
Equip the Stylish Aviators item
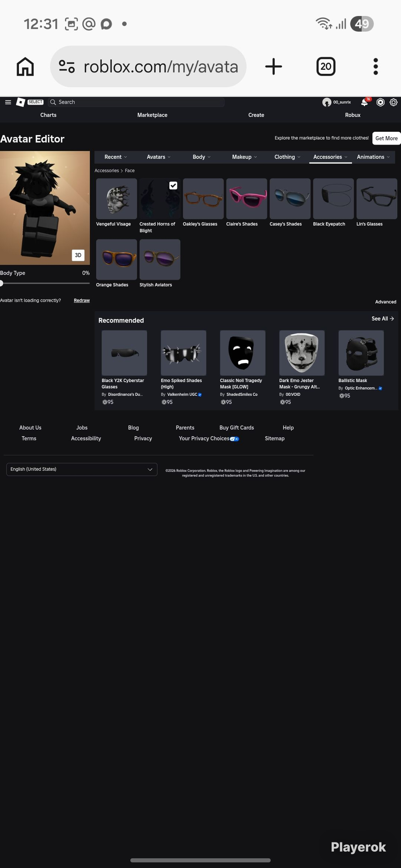[160, 260]
